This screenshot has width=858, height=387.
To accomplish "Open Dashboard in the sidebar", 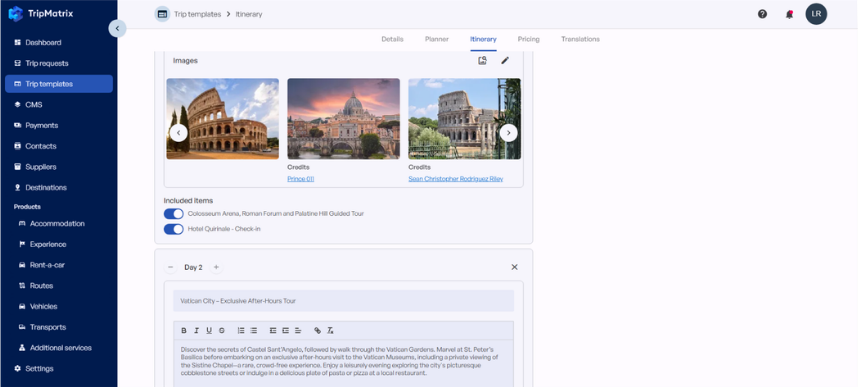I will (x=59, y=42).
